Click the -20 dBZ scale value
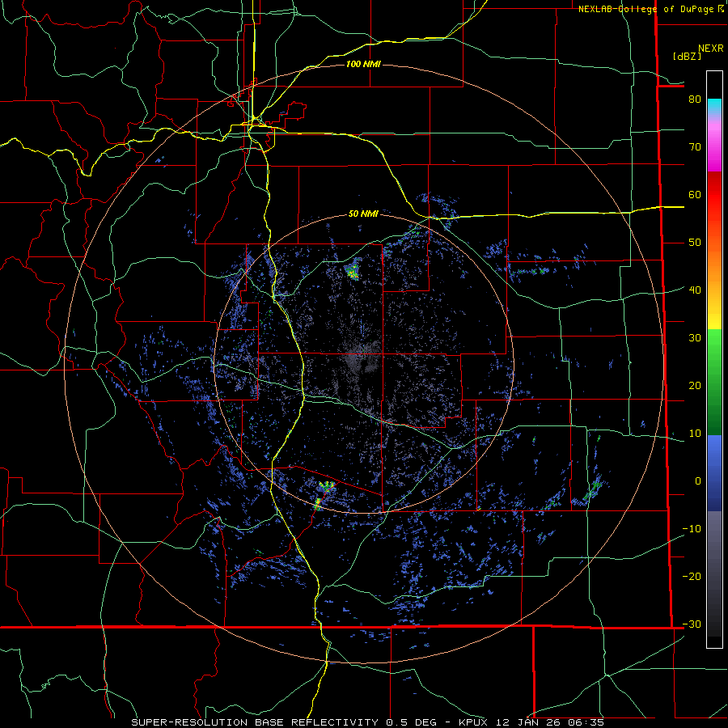This screenshot has width=728, height=728. (x=692, y=576)
